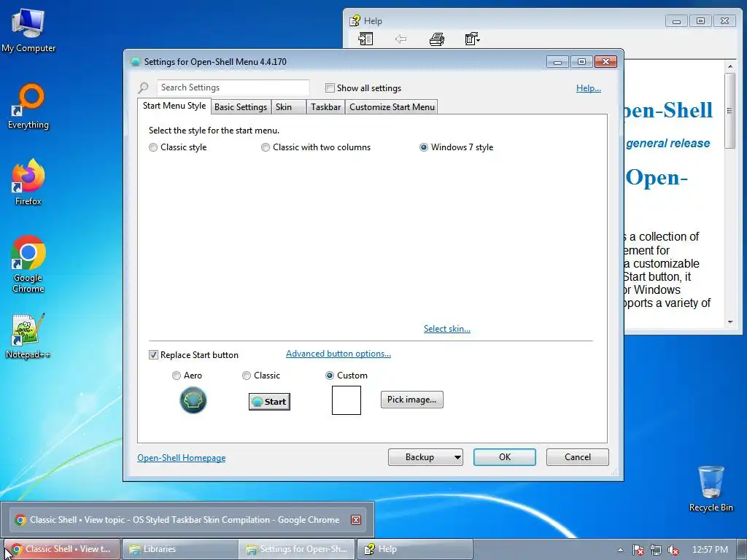The image size is (747, 560).
Task: Click the Action Center flag tray icon
Action: 638,550
